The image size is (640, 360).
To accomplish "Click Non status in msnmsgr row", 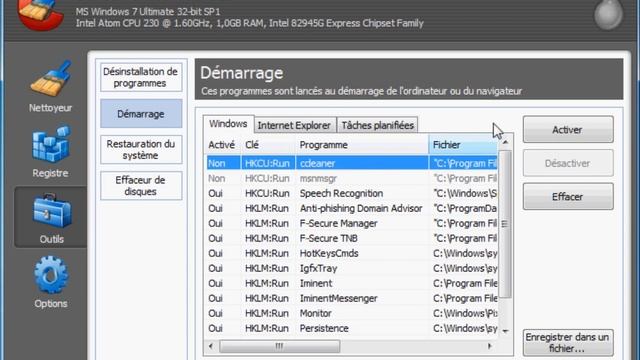I will click(x=217, y=178).
